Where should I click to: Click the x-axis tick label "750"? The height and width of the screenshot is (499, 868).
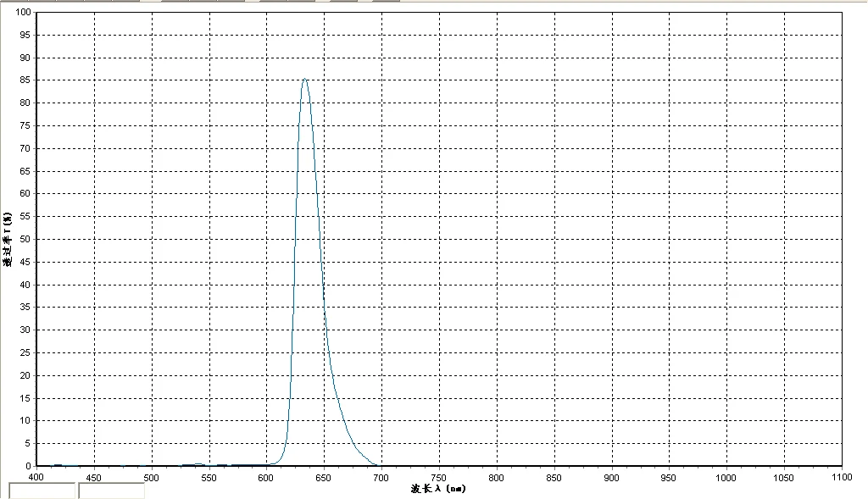[x=438, y=478]
